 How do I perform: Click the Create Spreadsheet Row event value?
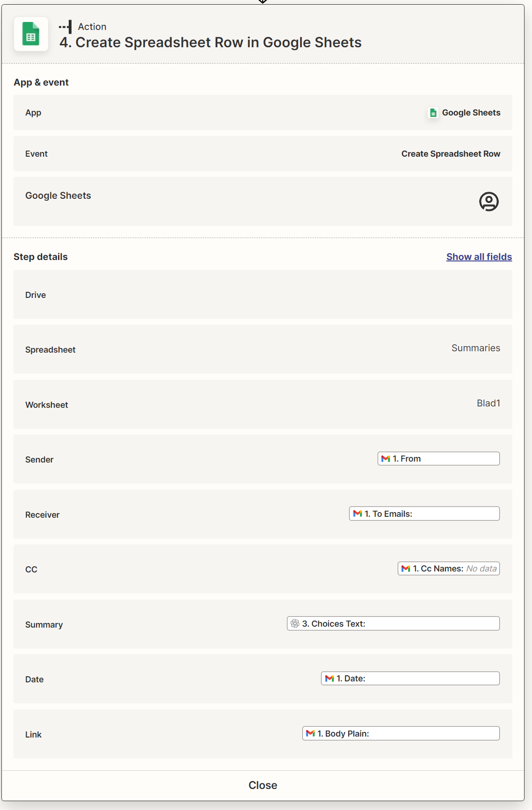click(450, 154)
